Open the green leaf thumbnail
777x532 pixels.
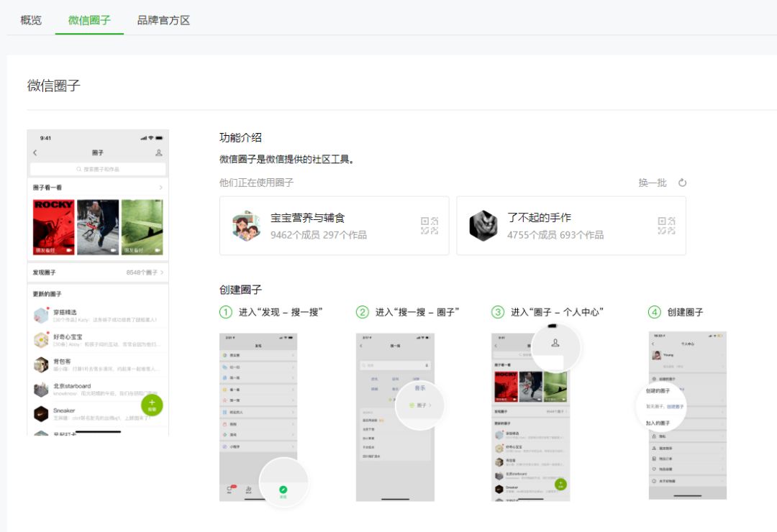[142, 227]
